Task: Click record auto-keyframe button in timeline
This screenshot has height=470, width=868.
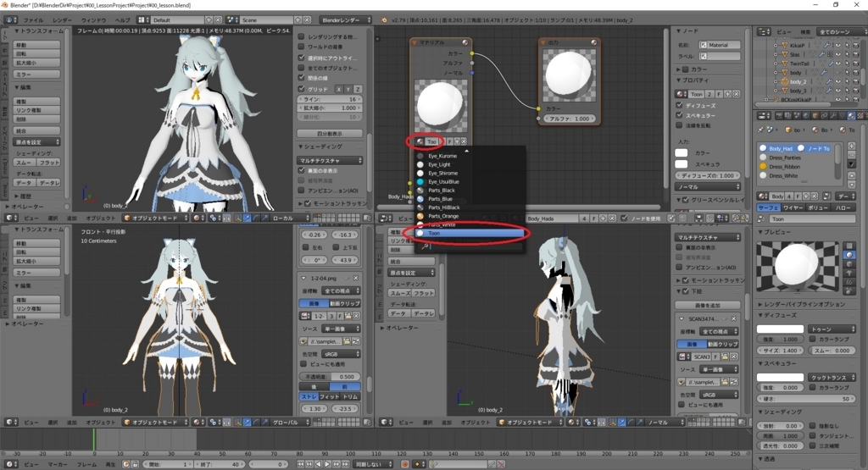Action: [405, 464]
